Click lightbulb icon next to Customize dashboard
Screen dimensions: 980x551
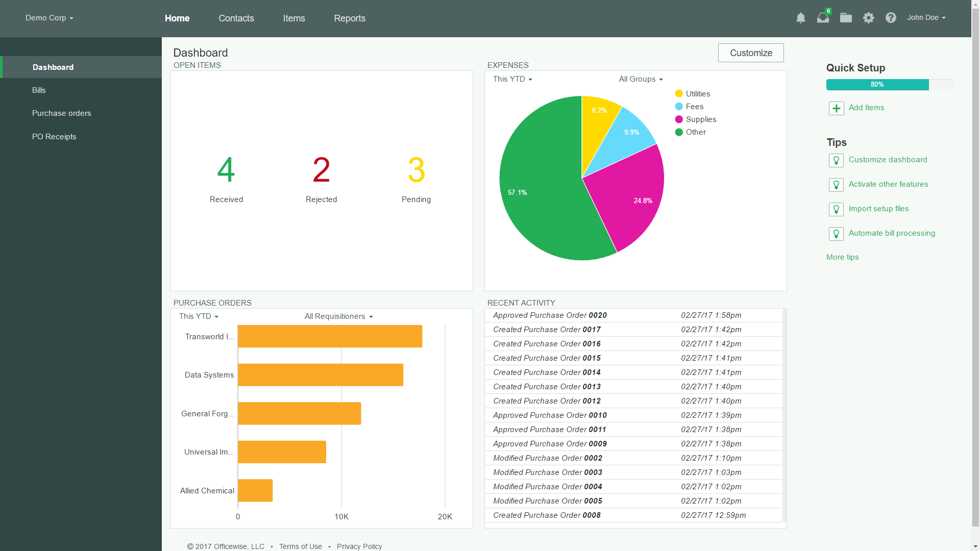(x=836, y=160)
